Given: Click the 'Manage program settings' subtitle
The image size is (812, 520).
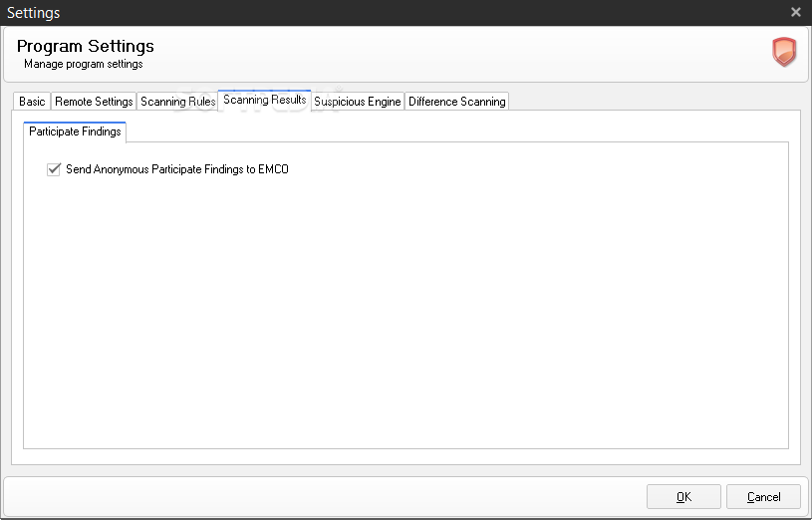Looking at the screenshot, I should tap(84, 64).
